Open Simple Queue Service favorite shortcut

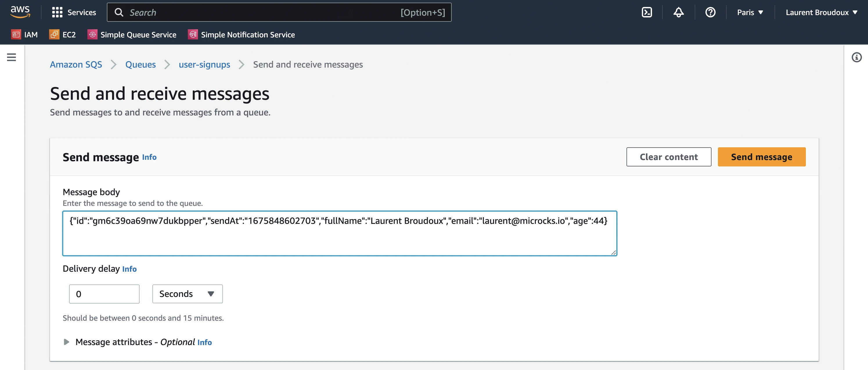click(132, 35)
